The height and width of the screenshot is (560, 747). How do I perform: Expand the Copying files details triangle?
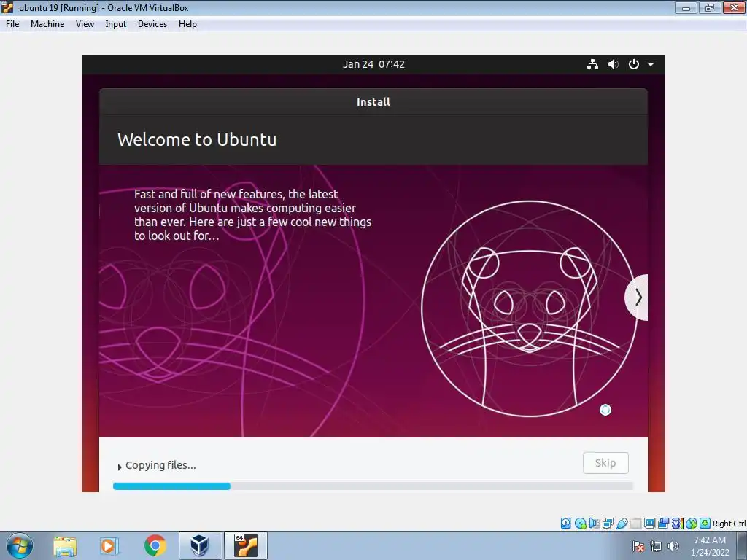click(x=120, y=467)
